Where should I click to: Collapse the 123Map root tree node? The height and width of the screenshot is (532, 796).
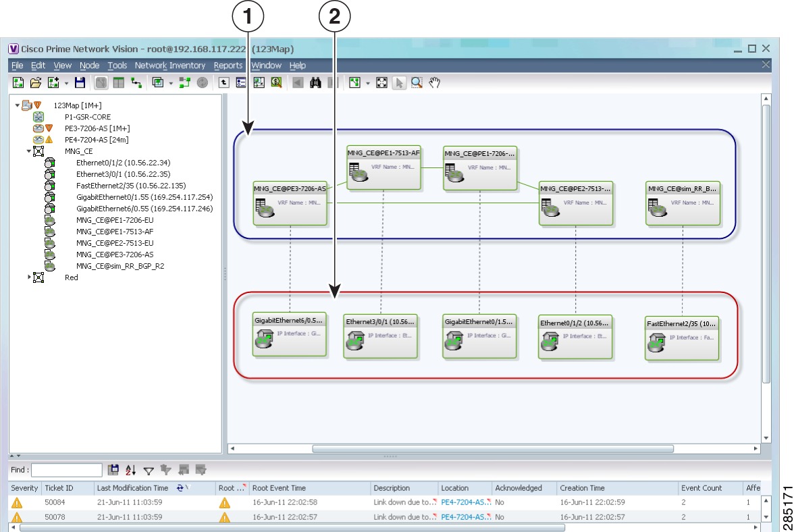17,105
